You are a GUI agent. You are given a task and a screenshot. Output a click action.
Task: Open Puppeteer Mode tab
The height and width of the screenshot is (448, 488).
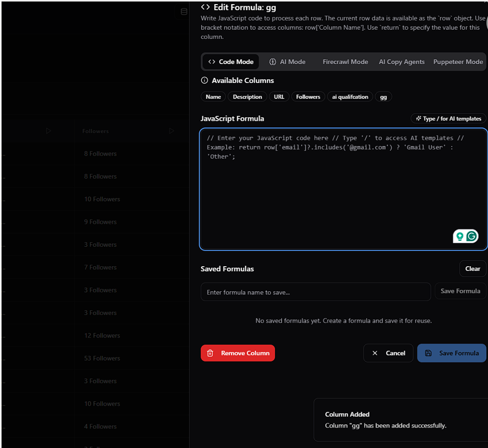click(458, 62)
